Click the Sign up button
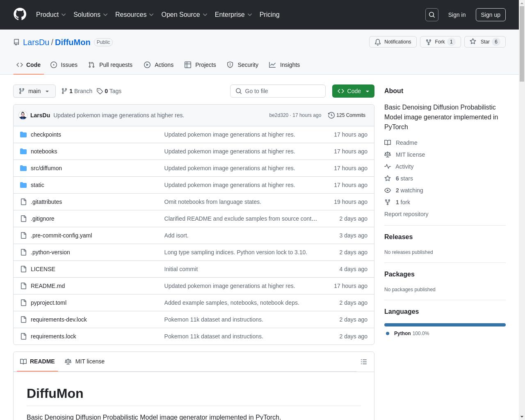The image size is (525, 420). (x=491, y=15)
